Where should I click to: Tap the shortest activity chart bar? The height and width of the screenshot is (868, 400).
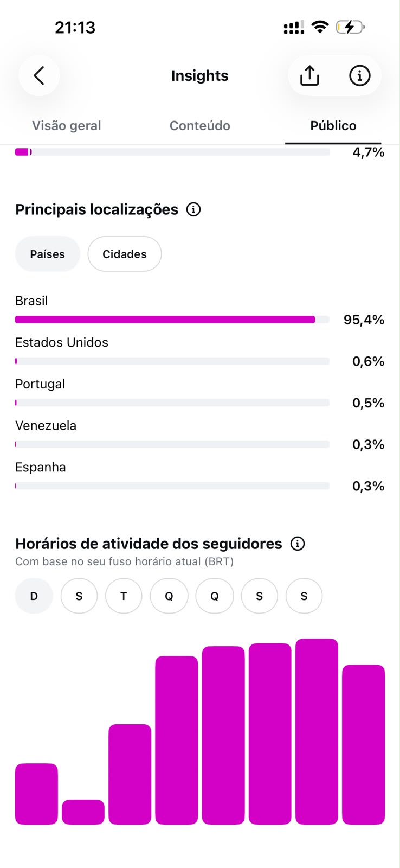point(83,812)
